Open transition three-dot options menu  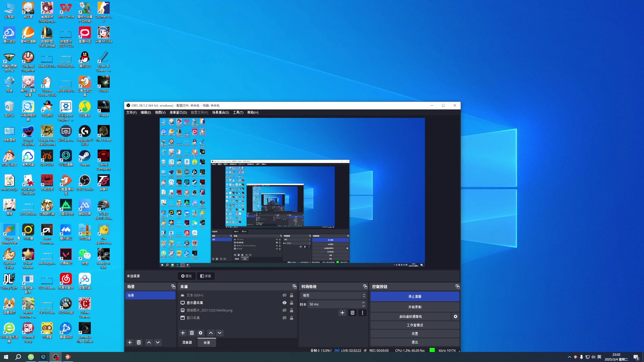click(x=362, y=313)
